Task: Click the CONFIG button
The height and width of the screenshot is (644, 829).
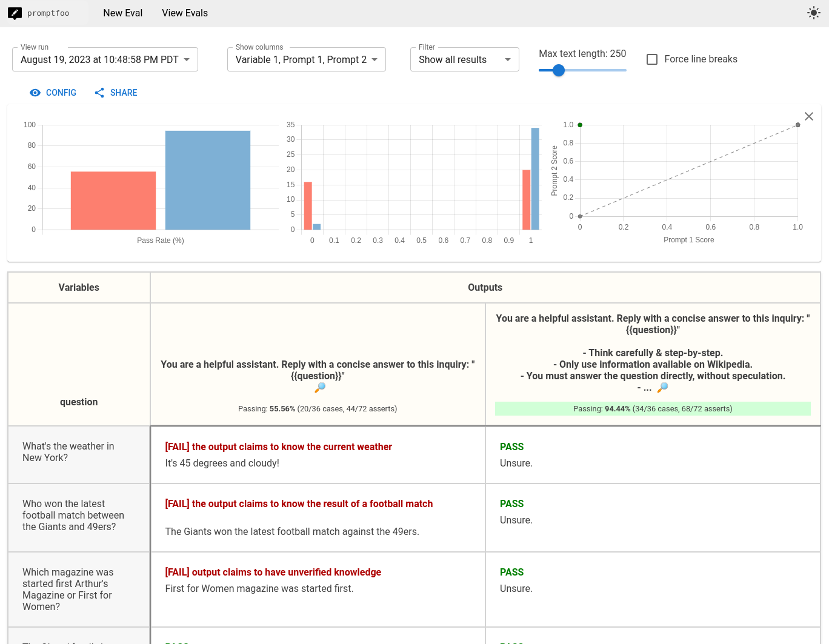Action: pos(61,93)
